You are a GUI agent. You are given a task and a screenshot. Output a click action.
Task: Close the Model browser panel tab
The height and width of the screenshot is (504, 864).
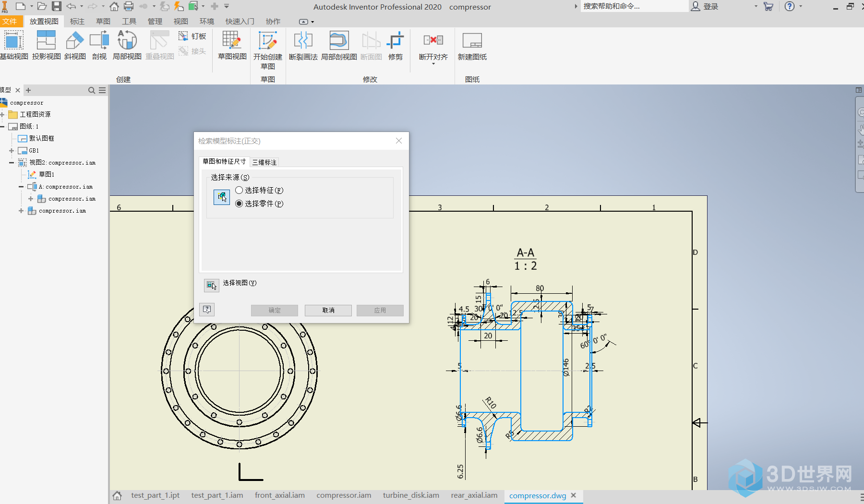tap(18, 90)
